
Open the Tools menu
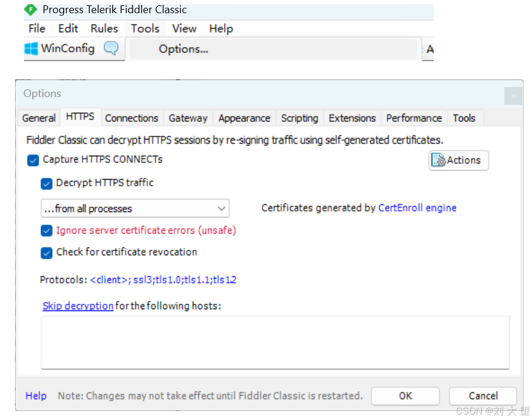coord(145,29)
